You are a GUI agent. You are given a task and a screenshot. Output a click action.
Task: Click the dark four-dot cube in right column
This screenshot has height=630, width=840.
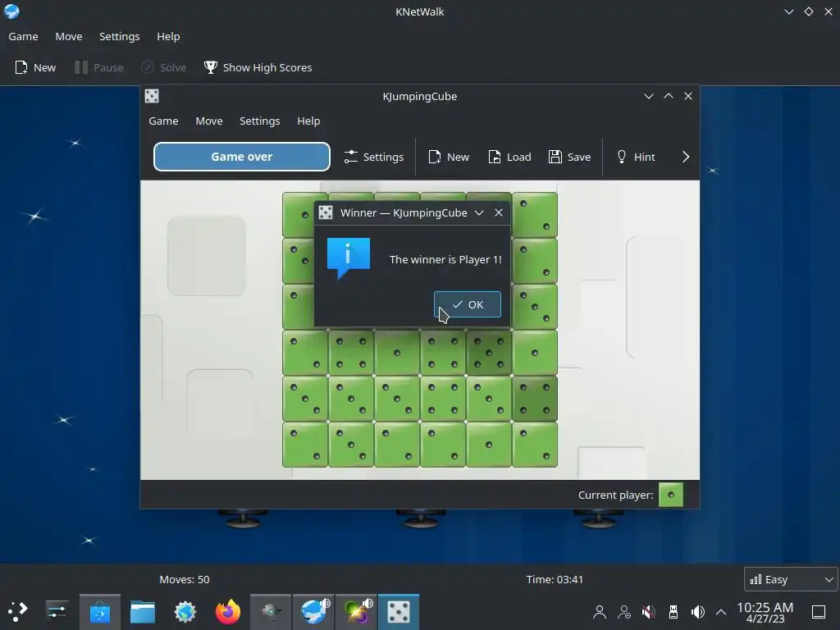click(535, 399)
